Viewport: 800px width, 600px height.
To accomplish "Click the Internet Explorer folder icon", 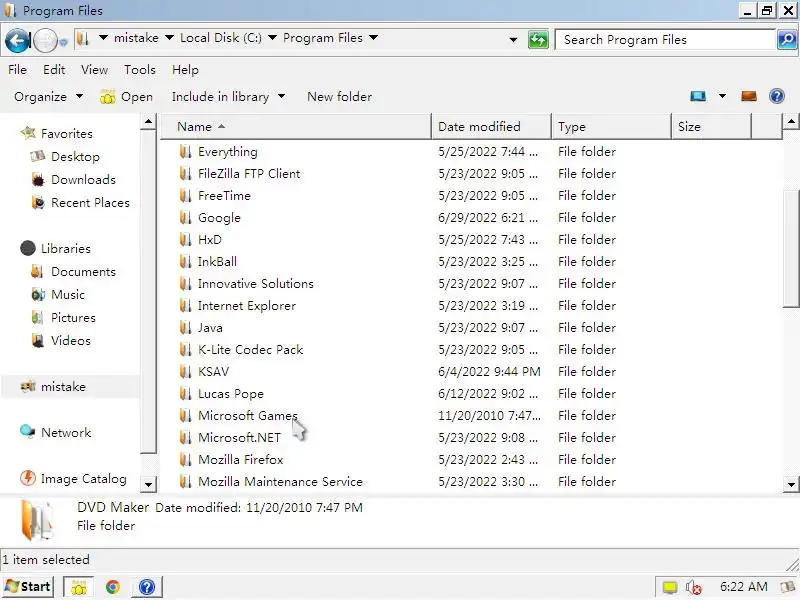I will [185, 305].
